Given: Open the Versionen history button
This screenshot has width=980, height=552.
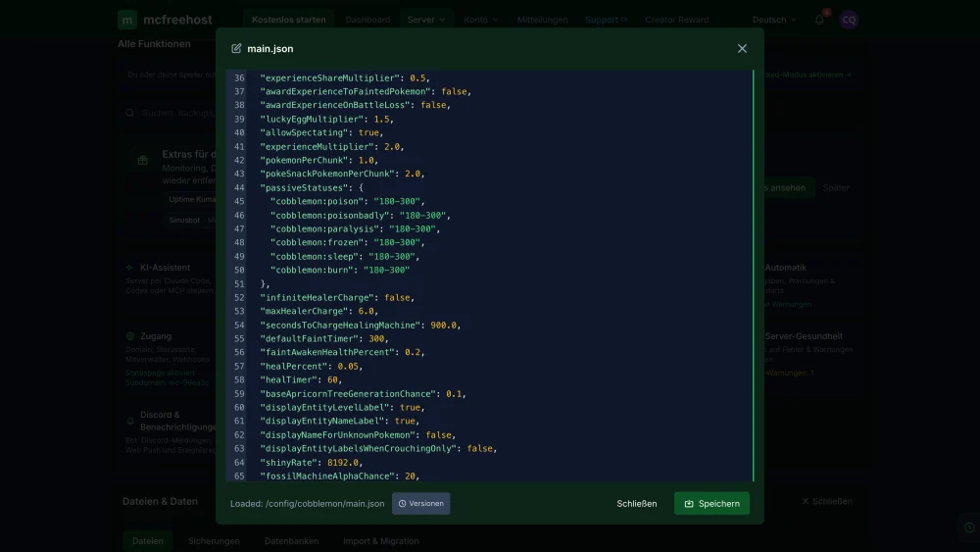Looking at the screenshot, I should (x=420, y=503).
